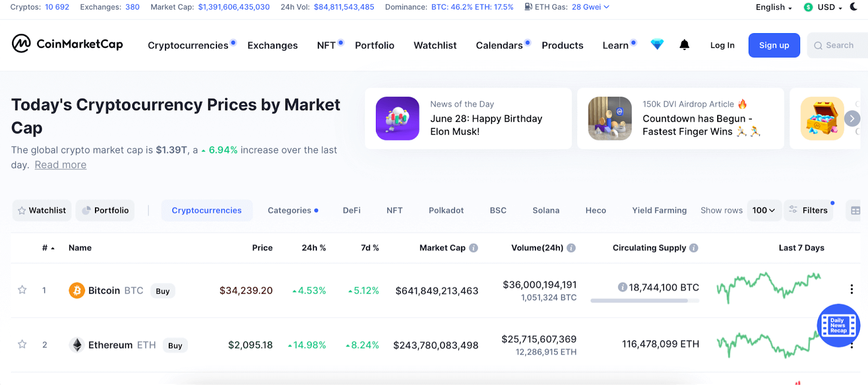Viewport: 868px width, 385px height.
Task: Open Circulating Supply info tooltip icon
Action: point(694,248)
